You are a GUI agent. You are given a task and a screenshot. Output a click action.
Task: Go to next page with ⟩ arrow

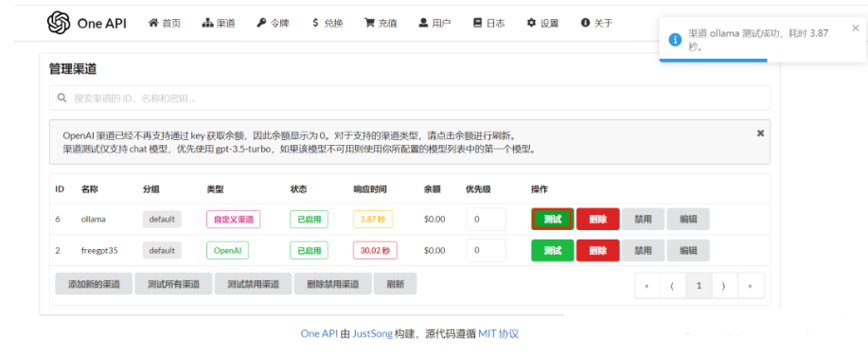[724, 286]
